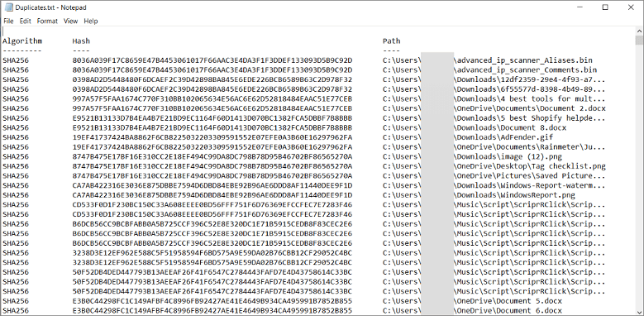
Task: Click path ending Desktop\Tag checklist.png
Action: coord(494,166)
